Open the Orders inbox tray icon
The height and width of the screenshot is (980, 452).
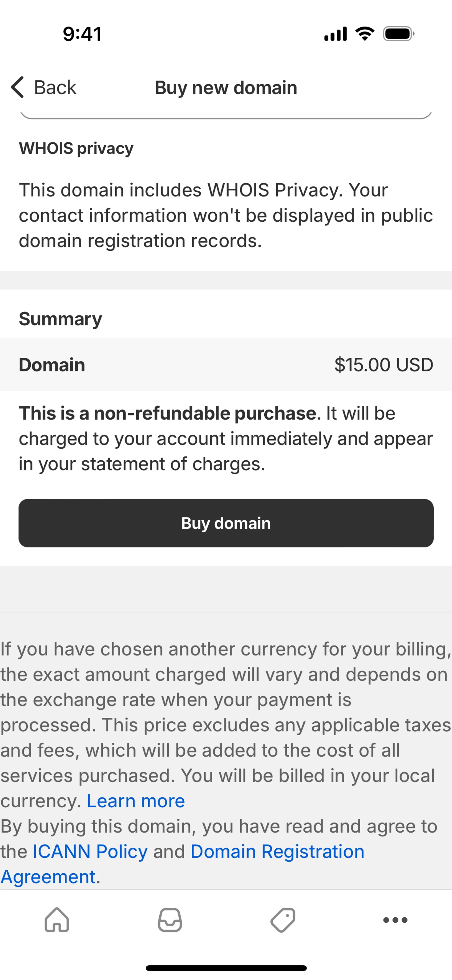(170, 920)
